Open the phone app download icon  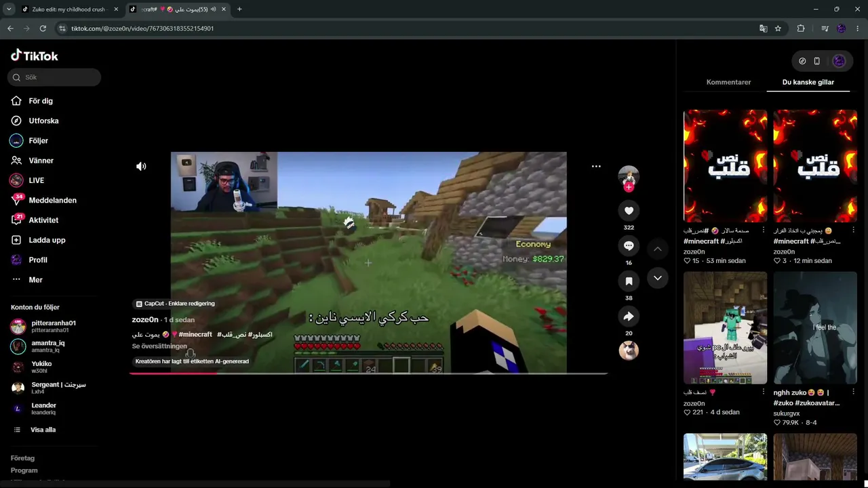click(x=817, y=61)
